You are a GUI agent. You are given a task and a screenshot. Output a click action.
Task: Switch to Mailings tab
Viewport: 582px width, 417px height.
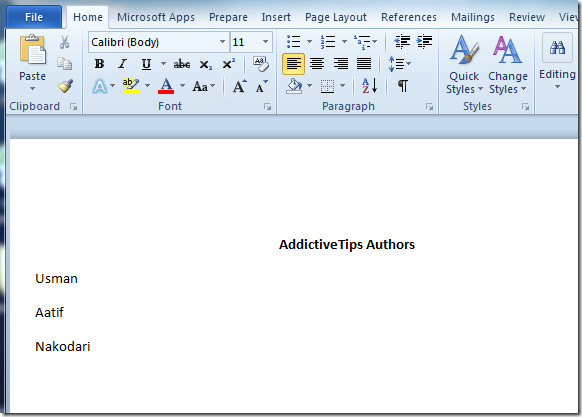pos(473,17)
